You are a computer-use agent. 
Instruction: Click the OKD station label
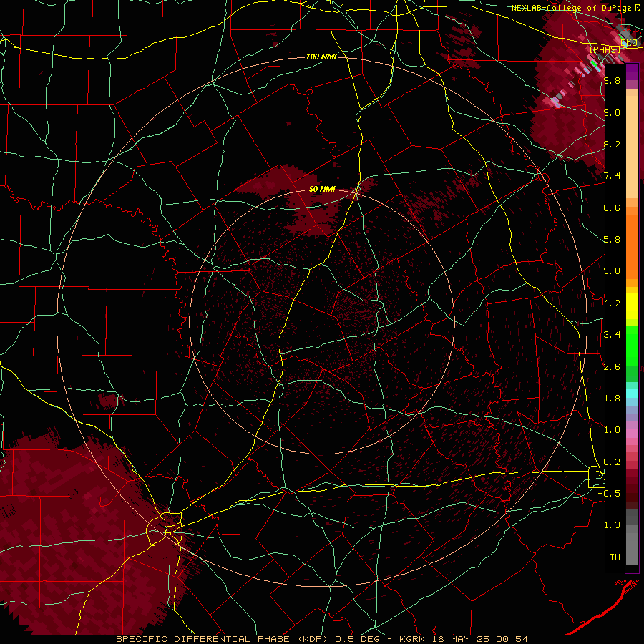click(x=629, y=43)
